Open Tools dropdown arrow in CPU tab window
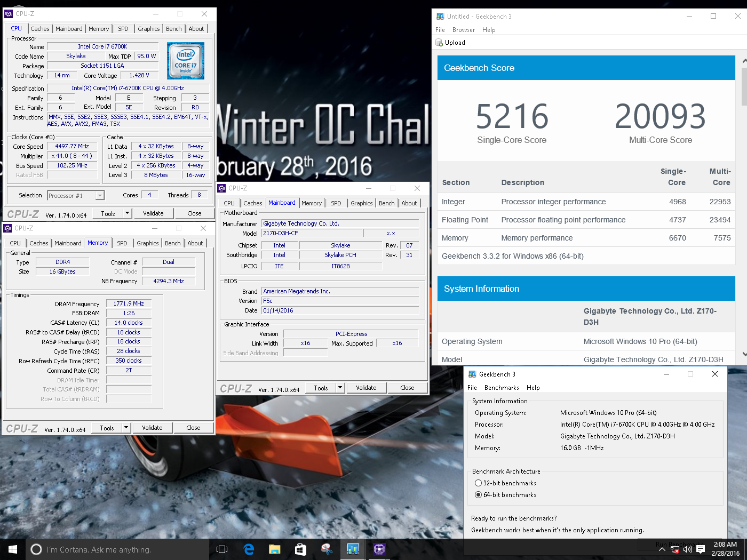This screenshot has width=747, height=560. coord(127,213)
